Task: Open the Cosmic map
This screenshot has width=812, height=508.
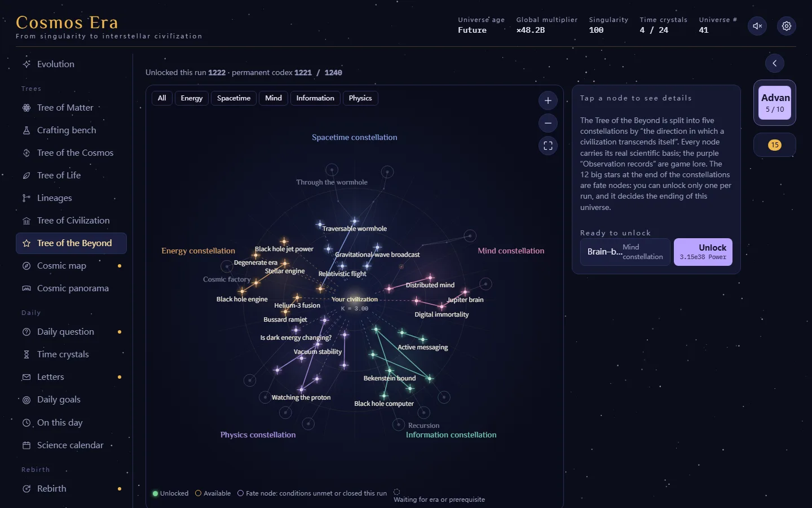Action: [71, 266]
